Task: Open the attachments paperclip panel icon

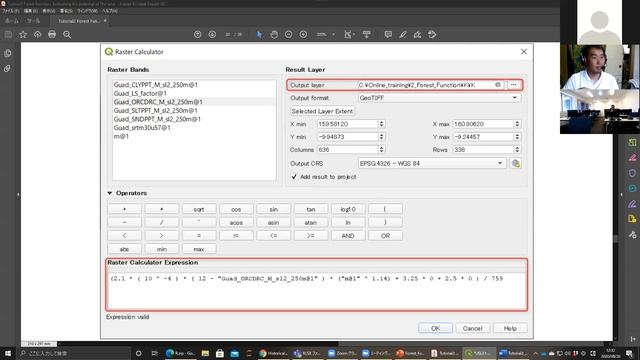Action: pyautogui.click(x=7, y=69)
